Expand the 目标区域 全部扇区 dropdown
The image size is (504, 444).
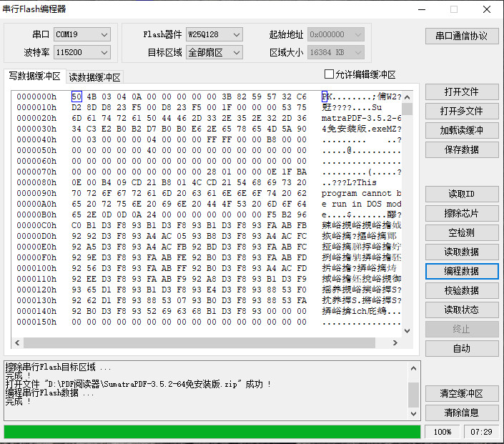(x=214, y=52)
